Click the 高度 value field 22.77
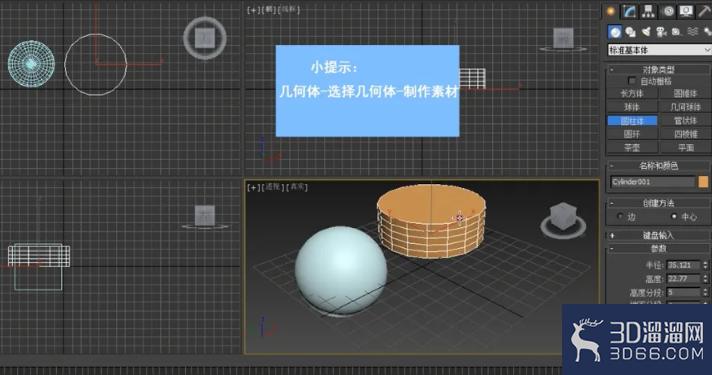Viewport: 712px width, 375px height. pos(684,279)
